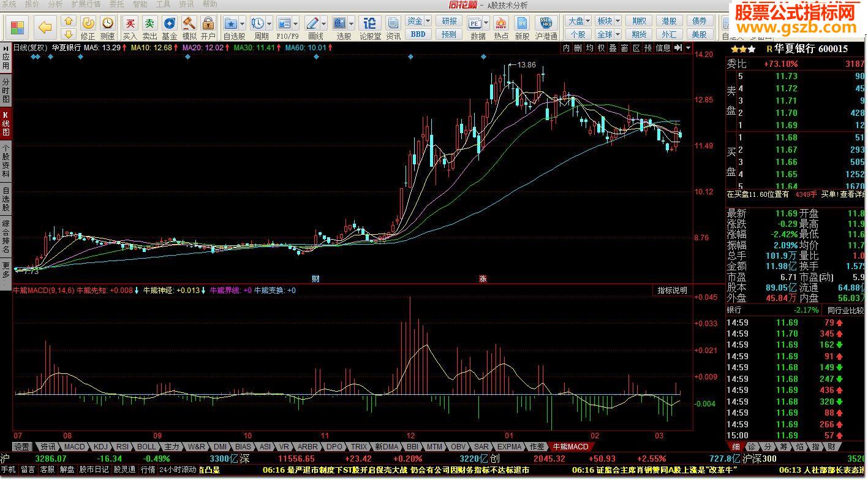Toggle the 窗 window option
Screen dimensions: 868x480
[625, 48]
